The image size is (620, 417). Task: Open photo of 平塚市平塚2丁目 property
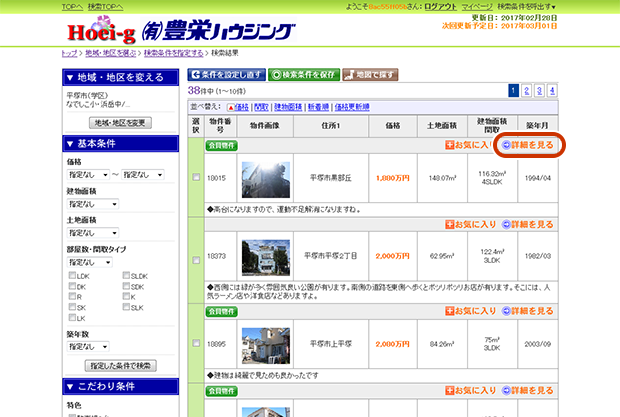click(x=266, y=257)
